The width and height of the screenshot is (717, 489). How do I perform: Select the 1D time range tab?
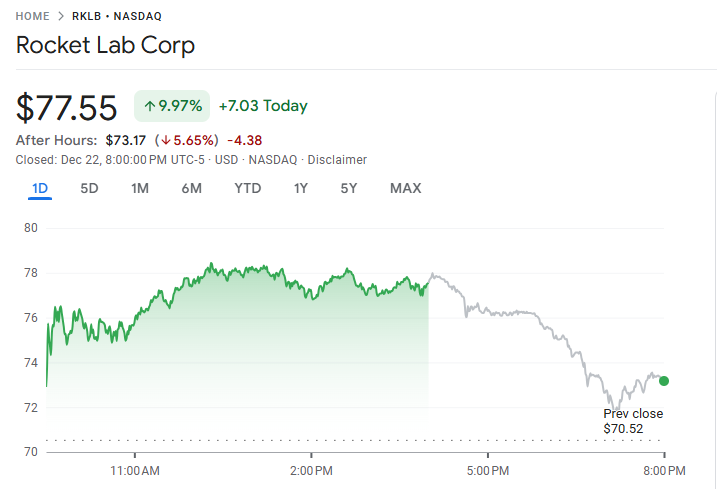[x=40, y=188]
